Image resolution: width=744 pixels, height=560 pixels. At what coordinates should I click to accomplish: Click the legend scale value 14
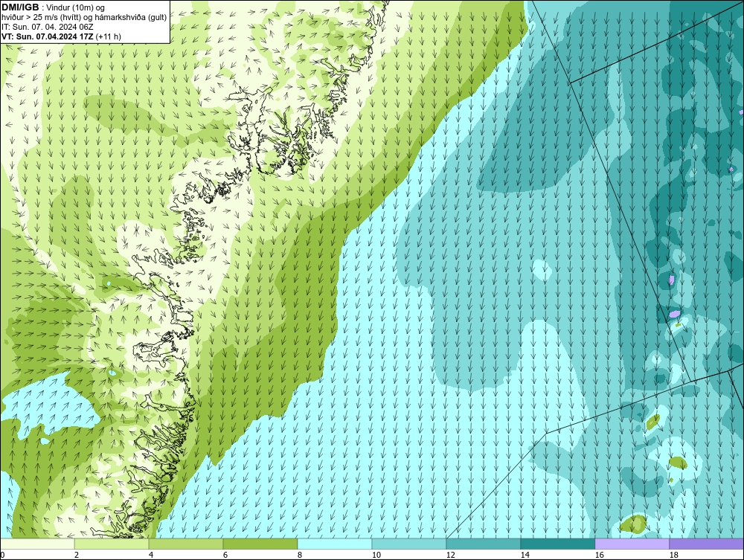(525, 555)
